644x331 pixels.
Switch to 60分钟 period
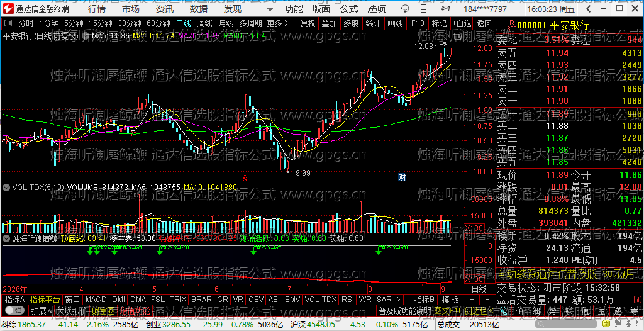(158, 23)
